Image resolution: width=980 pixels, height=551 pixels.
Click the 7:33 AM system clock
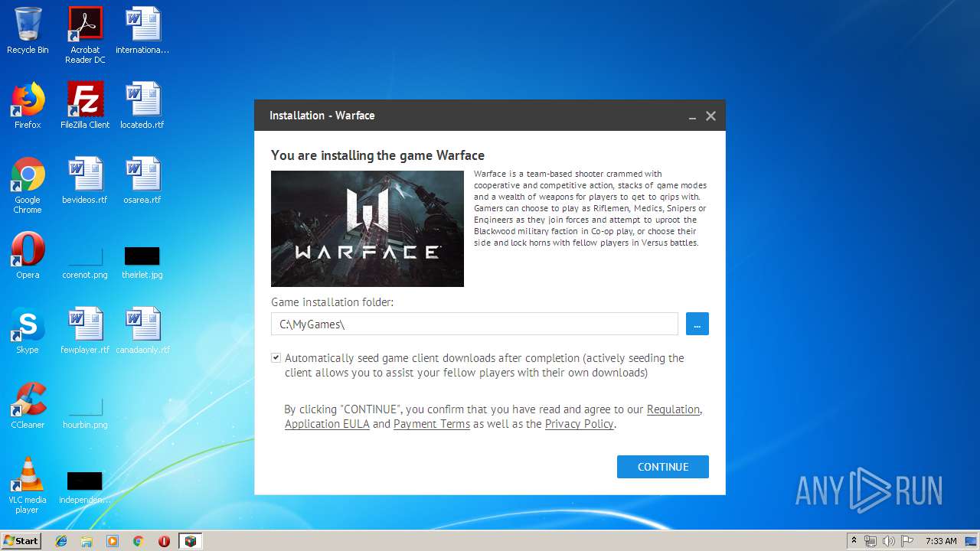coord(941,541)
